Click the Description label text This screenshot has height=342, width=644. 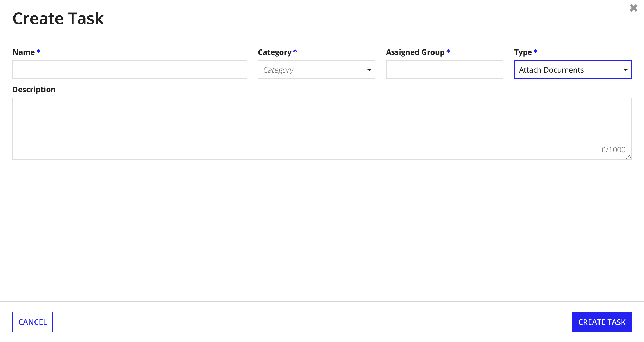pyautogui.click(x=34, y=89)
